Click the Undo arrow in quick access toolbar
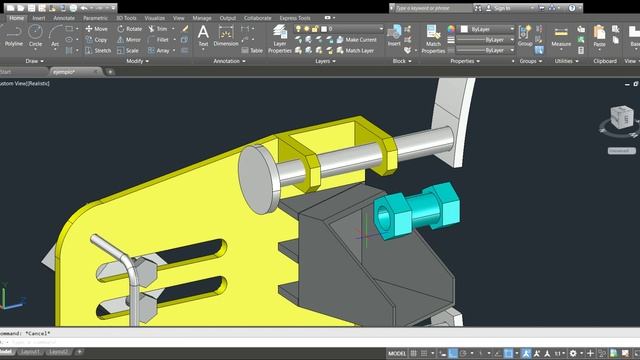Screen dimensions: 640x360 pyautogui.click(x=84, y=8)
